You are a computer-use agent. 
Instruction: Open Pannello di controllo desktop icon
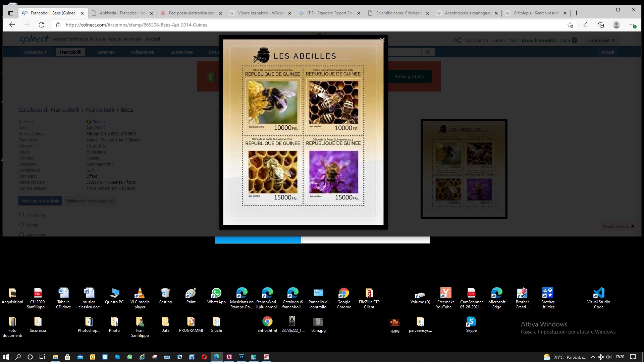pyautogui.click(x=318, y=298)
